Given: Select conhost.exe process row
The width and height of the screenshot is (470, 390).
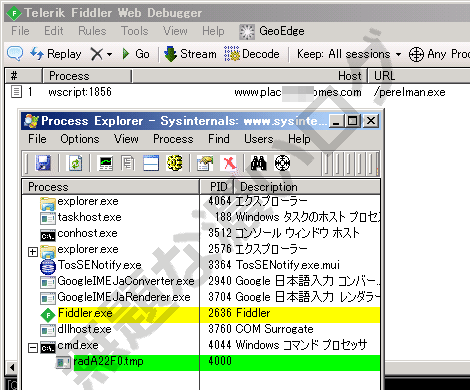Looking at the screenshot, I should (x=201, y=233).
